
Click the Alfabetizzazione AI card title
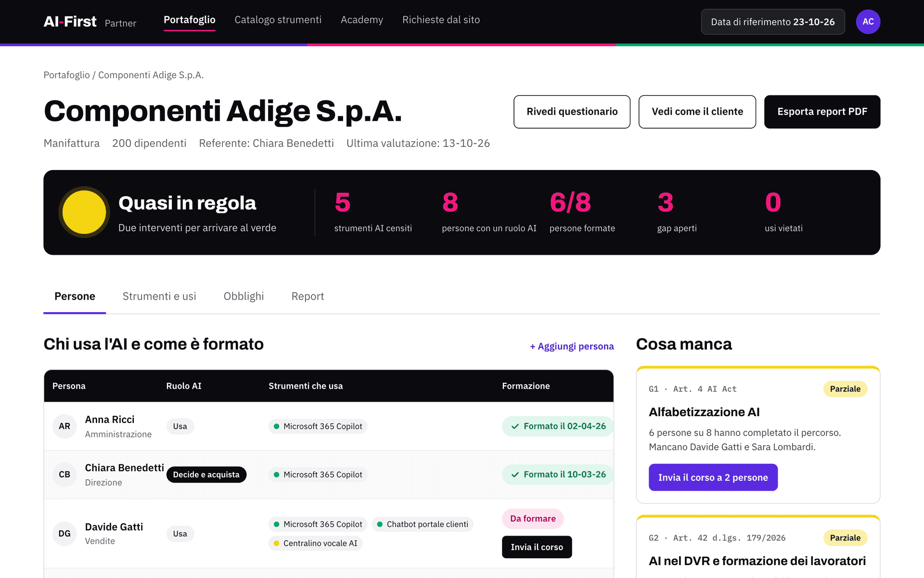[704, 412]
